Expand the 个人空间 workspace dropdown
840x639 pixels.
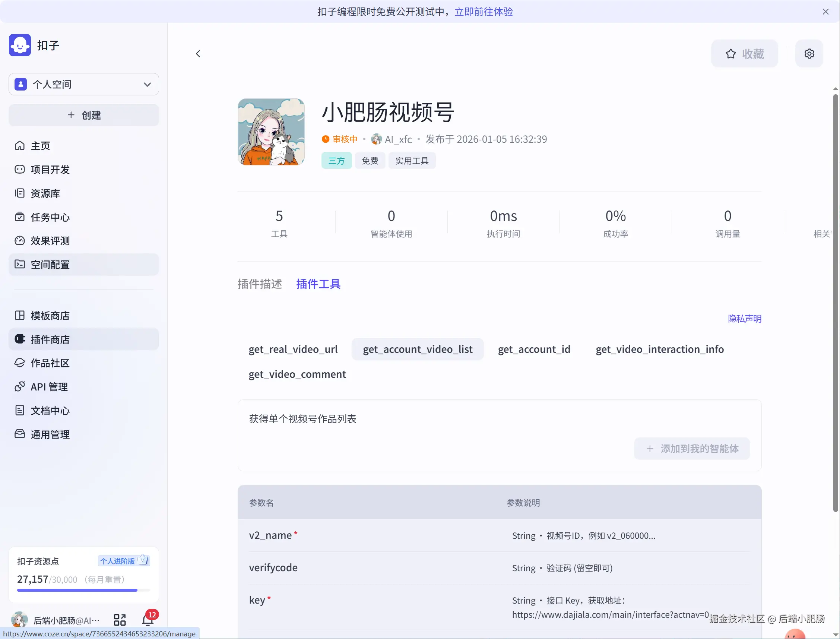click(x=84, y=84)
